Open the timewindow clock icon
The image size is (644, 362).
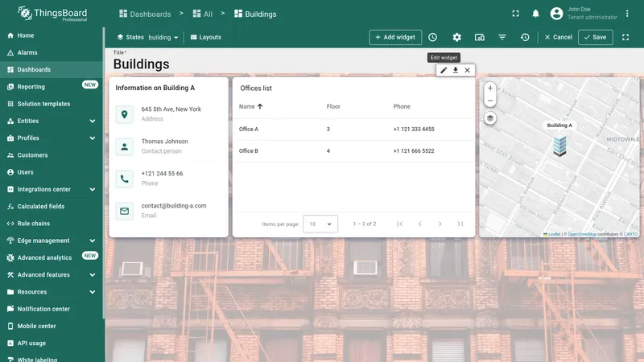pyautogui.click(x=433, y=37)
